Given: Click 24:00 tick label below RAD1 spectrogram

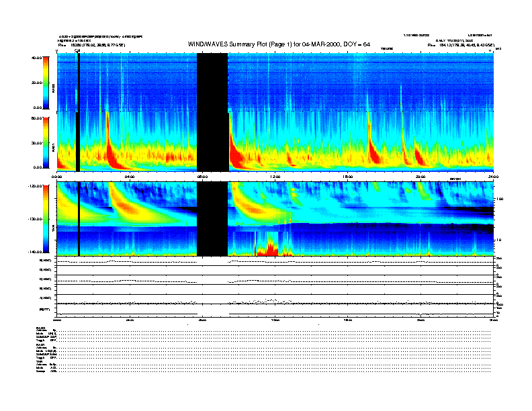Looking at the screenshot, I should pos(493,177).
